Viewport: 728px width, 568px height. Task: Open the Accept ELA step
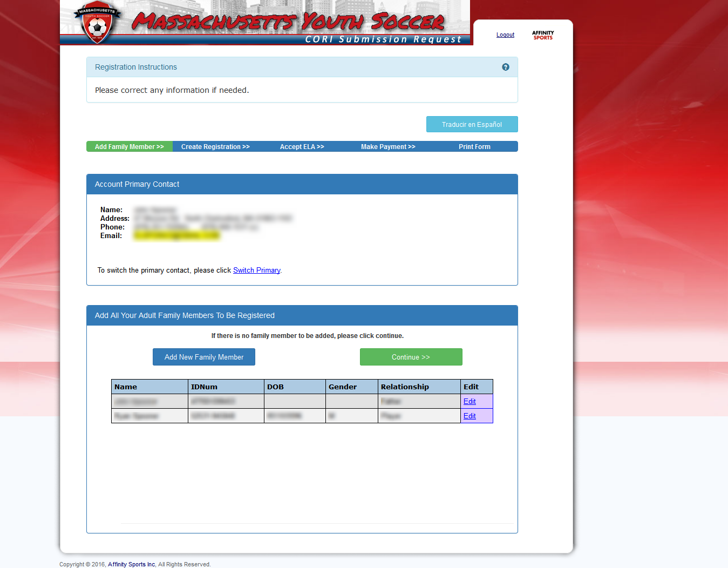(x=302, y=146)
